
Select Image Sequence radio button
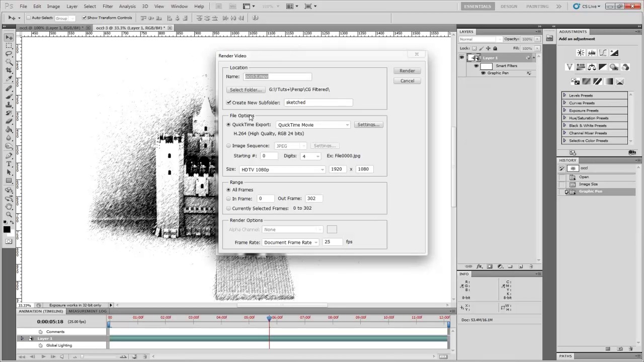[x=228, y=146]
